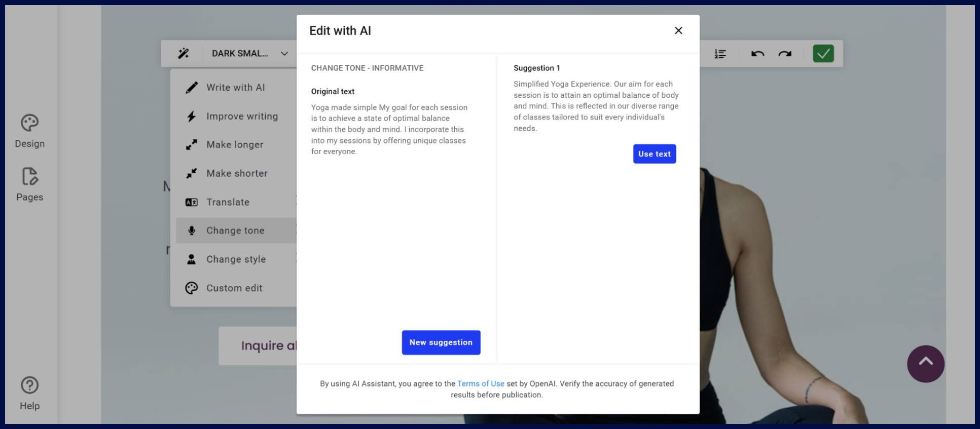This screenshot has width=980, height=429.
Task: Click the Edit with AI dialog title
Action: 340,31
